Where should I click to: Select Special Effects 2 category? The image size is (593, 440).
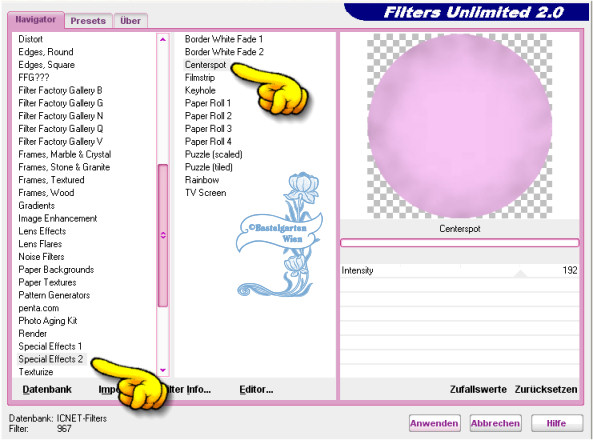[51, 359]
